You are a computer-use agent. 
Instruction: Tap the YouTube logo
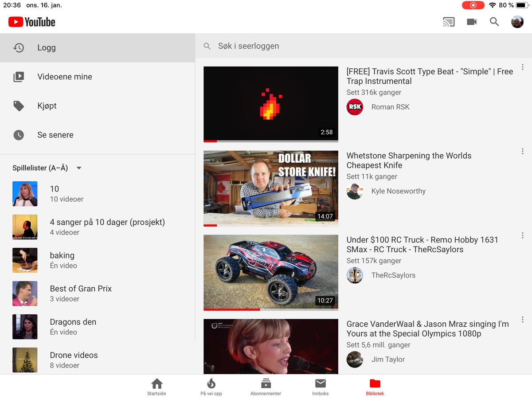click(32, 22)
